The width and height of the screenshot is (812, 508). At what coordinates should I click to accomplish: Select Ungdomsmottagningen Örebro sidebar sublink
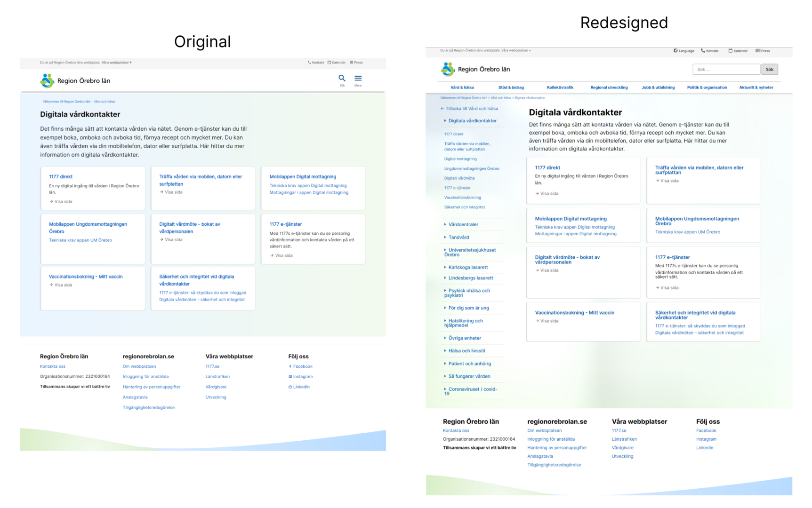[472, 168]
